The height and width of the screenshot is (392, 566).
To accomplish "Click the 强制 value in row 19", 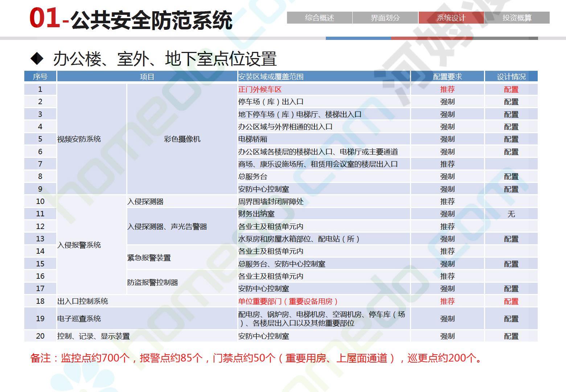I will click(447, 319).
